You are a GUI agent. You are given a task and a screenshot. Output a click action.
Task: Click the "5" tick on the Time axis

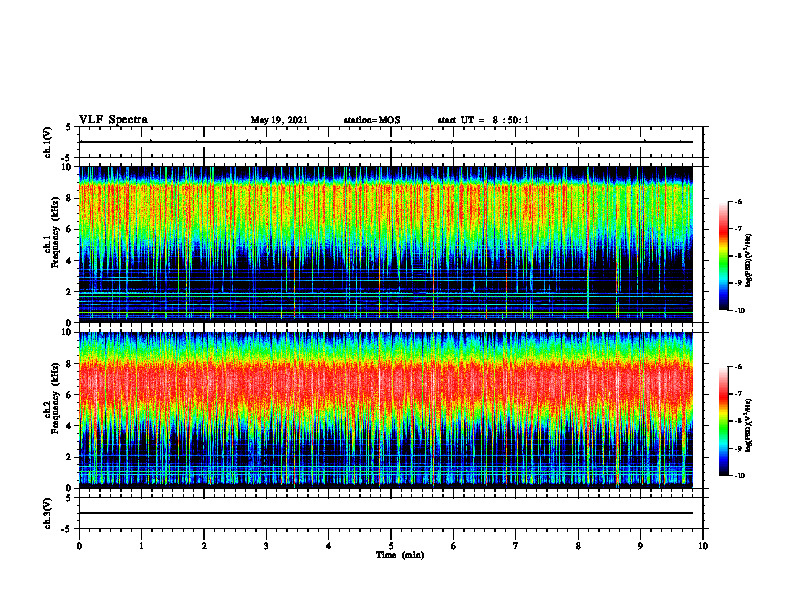point(391,546)
